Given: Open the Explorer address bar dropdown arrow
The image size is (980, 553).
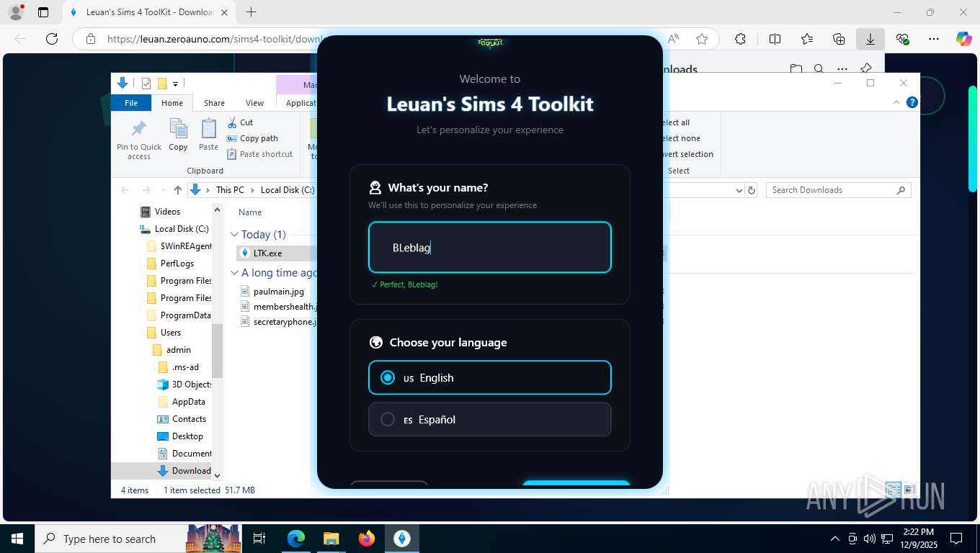Looking at the screenshot, I should (x=739, y=190).
